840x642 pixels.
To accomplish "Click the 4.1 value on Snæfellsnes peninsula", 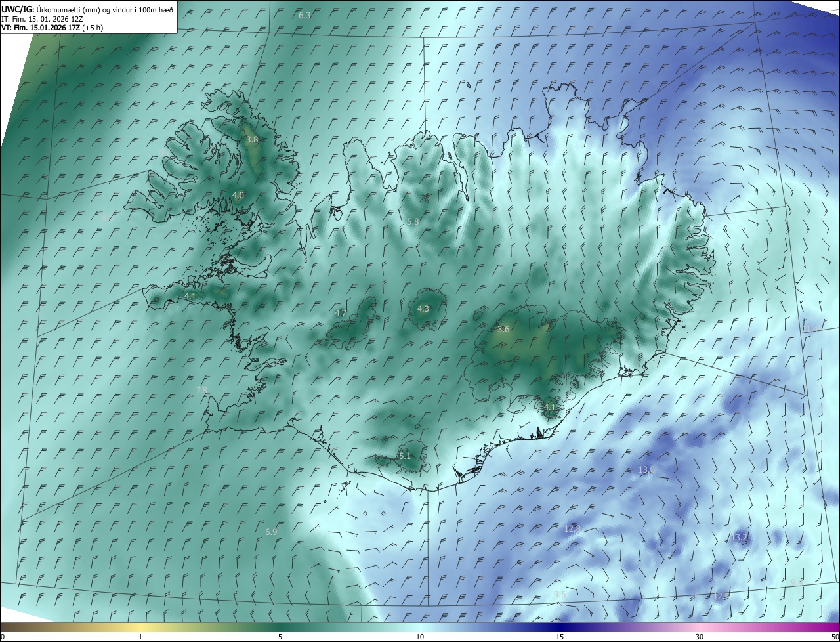I will pyautogui.click(x=190, y=296).
